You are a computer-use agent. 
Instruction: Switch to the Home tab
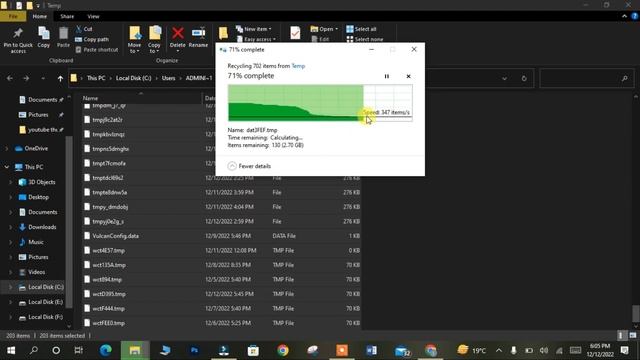click(x=40, y=16)
